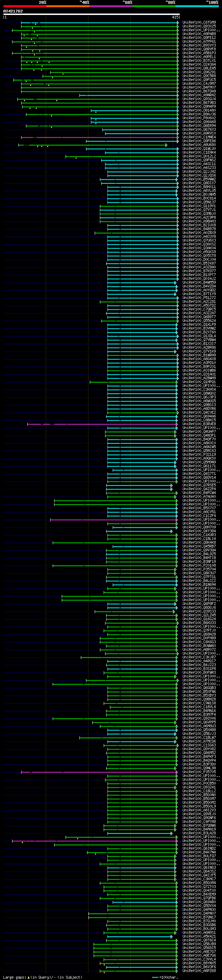Select hit label UniRef100_Q9Z0V6

tap(199, 718)
